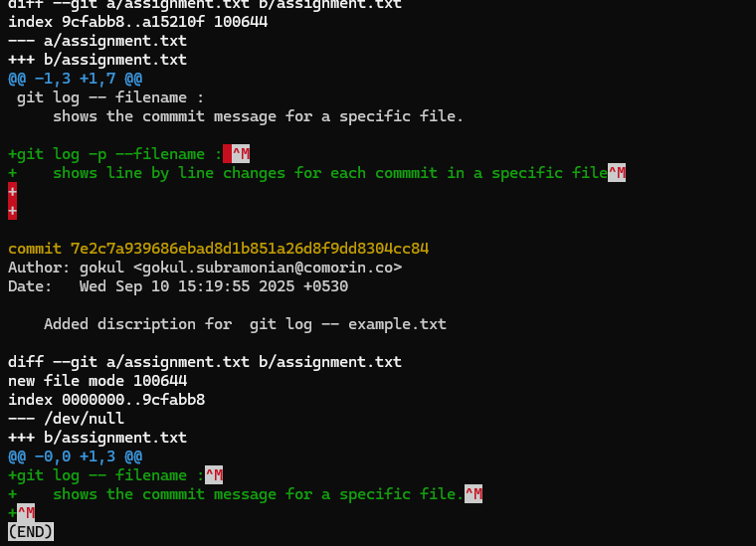Click the hunk header @@ -0,0 +1,3 @@
The width and height of the screenshot is (756, 546).
(x=75, y=456)
